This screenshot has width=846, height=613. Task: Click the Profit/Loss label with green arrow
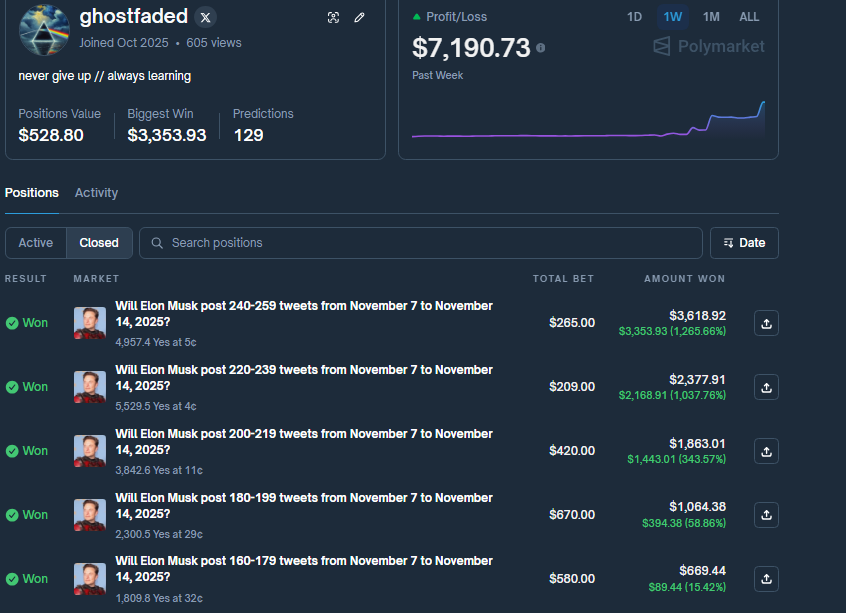450,17
